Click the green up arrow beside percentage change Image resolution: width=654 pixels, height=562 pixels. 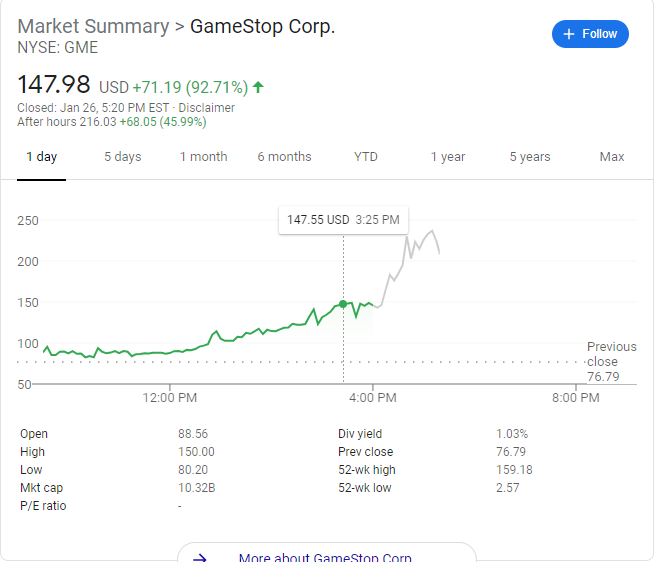point(259,87)
